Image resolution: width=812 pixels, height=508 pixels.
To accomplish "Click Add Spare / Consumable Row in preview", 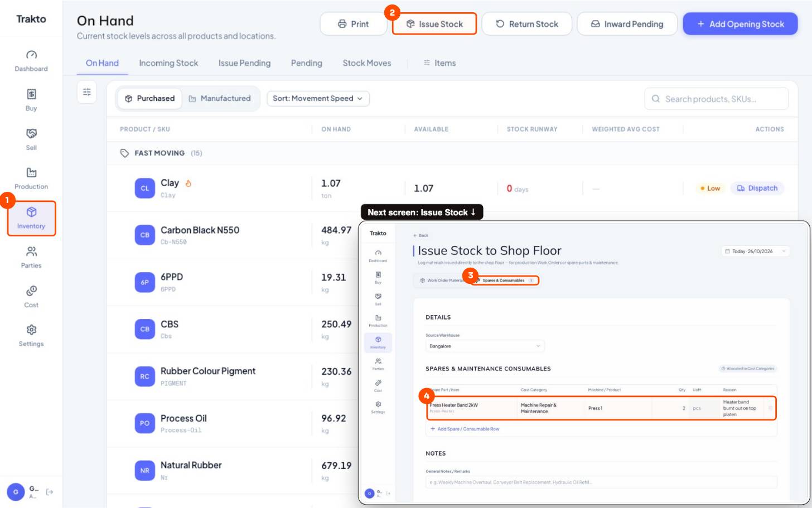I will 465,429.
